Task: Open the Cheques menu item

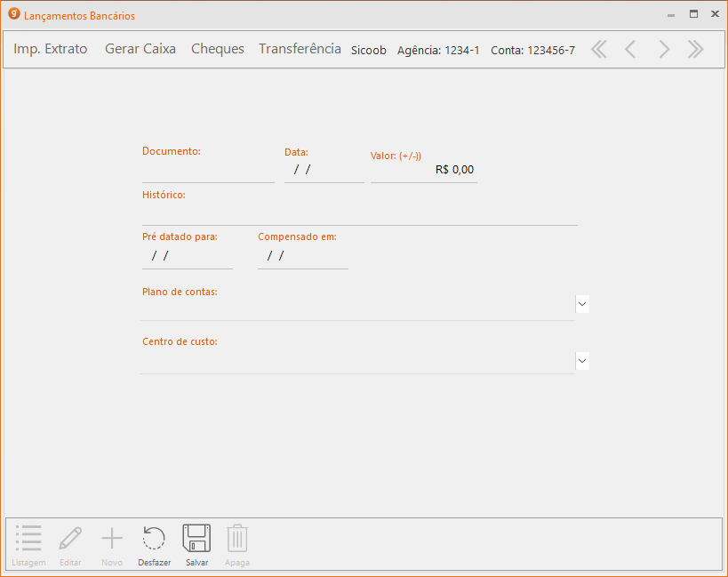Action: 218,49
